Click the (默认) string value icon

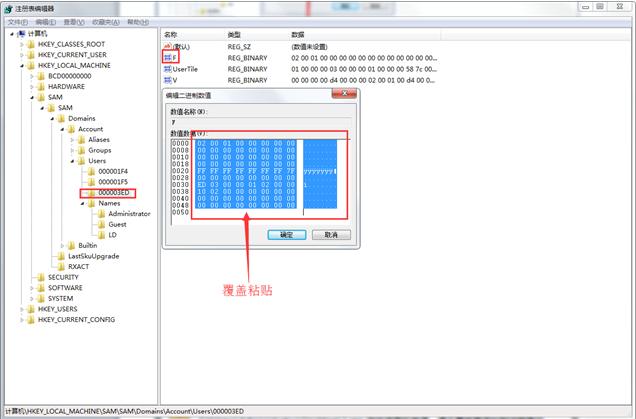[x=168, y=47]
